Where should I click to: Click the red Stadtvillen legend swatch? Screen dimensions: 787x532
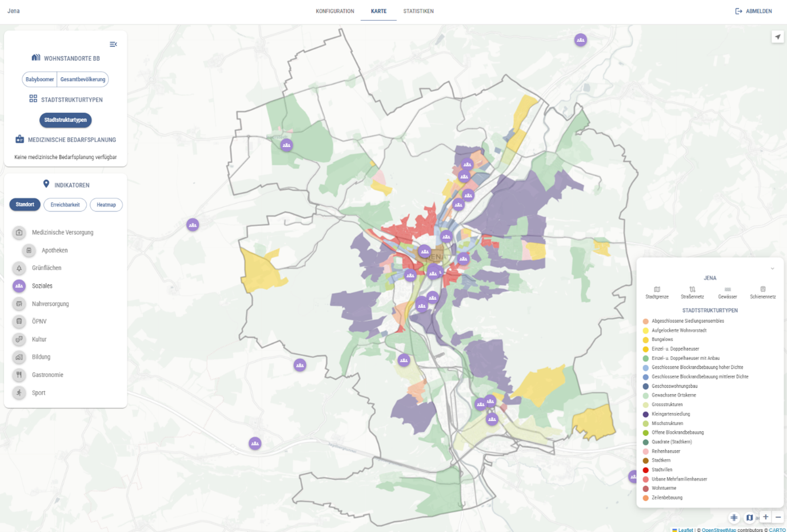[x=646, y=470]
